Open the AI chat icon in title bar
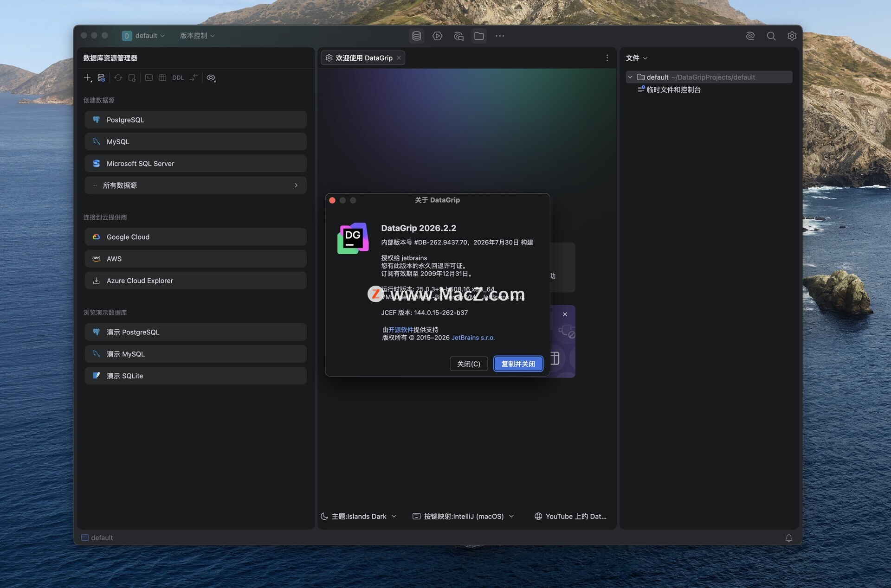 [x=458, y=36]
